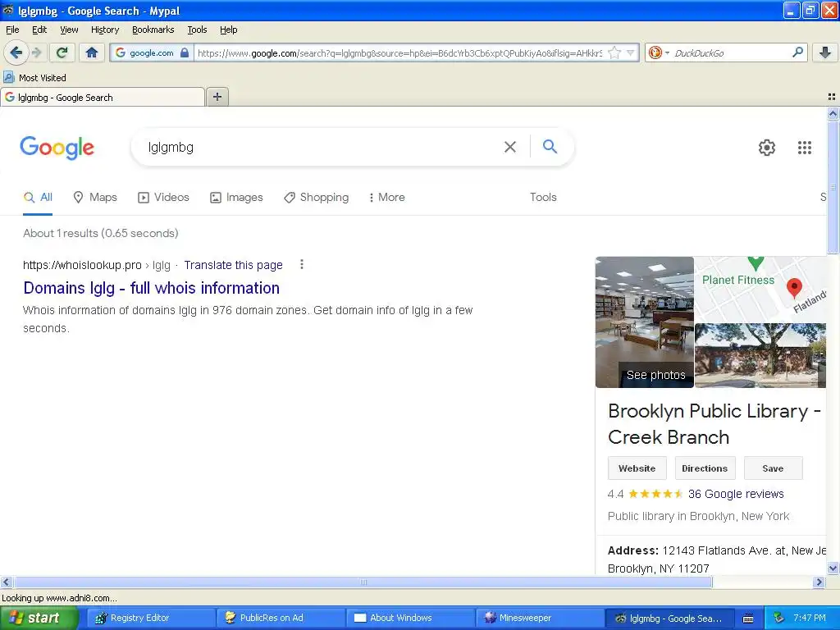Open Google settings gear icon
Viewport: 840px width, 630px height.
[767, 148]
